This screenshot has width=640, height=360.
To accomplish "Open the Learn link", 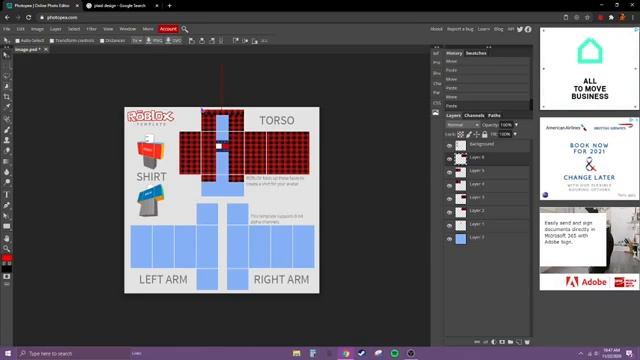I will pos(483,29).
